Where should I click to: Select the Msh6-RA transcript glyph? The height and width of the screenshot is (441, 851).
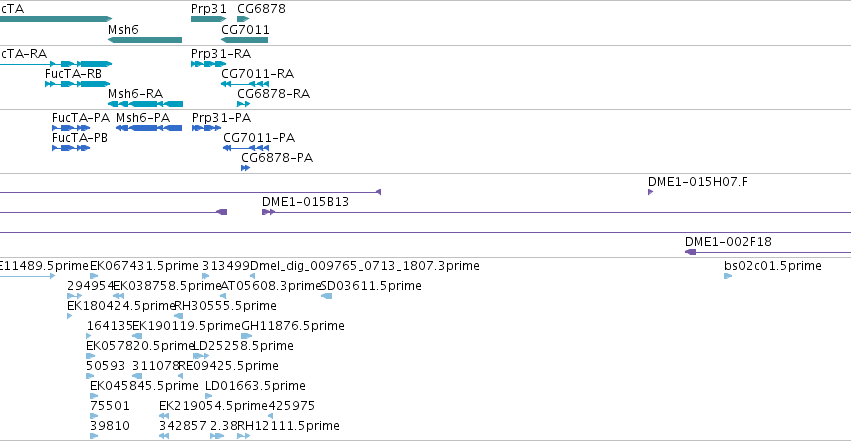(x=145, y=104)
